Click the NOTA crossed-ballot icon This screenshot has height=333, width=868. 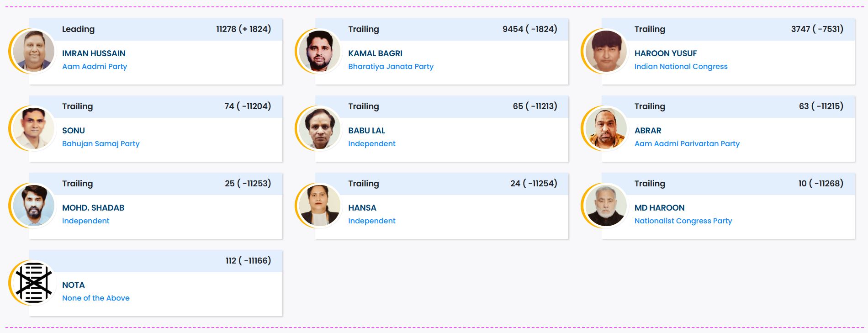[34, 283]
